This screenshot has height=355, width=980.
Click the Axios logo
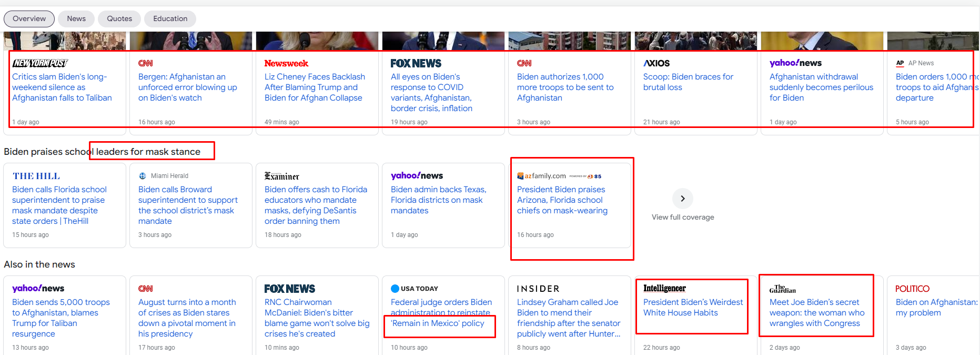tap(656, 63)
